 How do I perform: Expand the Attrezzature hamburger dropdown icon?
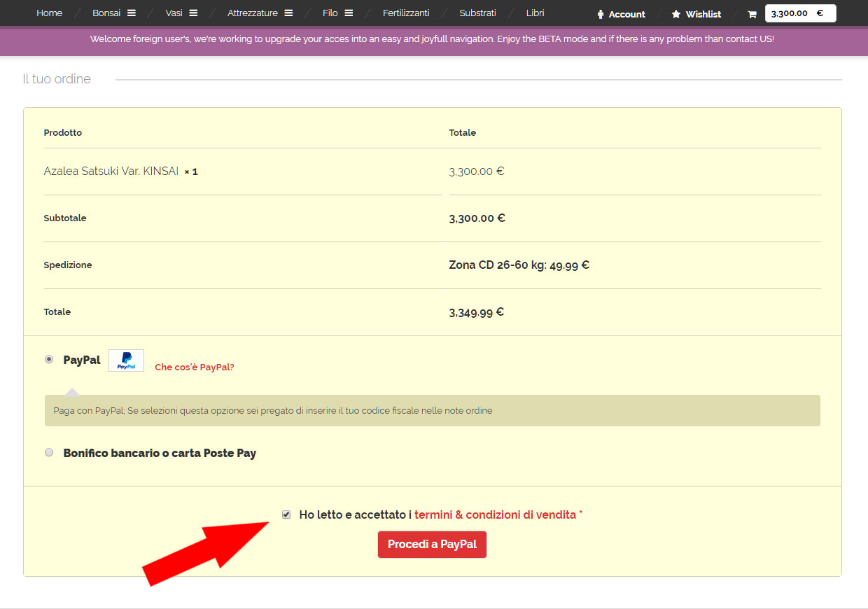288,13
